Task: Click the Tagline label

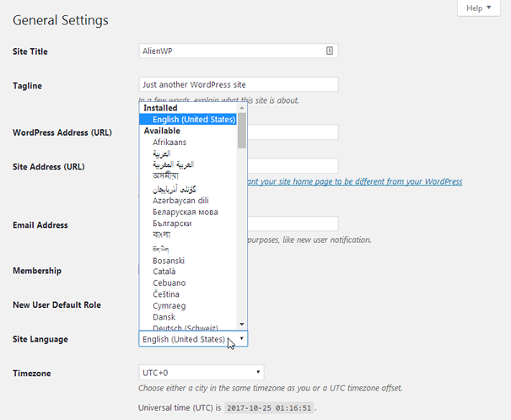Action: [x=27, y=86]
